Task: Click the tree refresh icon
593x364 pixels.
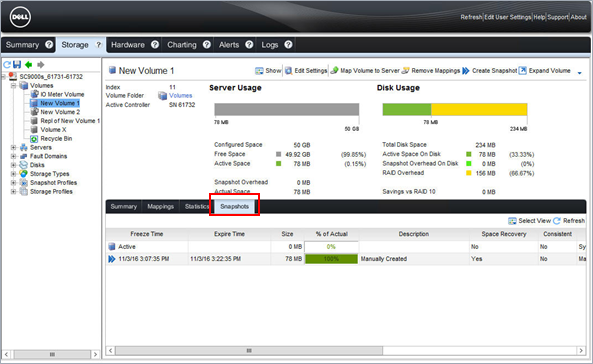Action: pyautogui.click(x=7, y=65)
